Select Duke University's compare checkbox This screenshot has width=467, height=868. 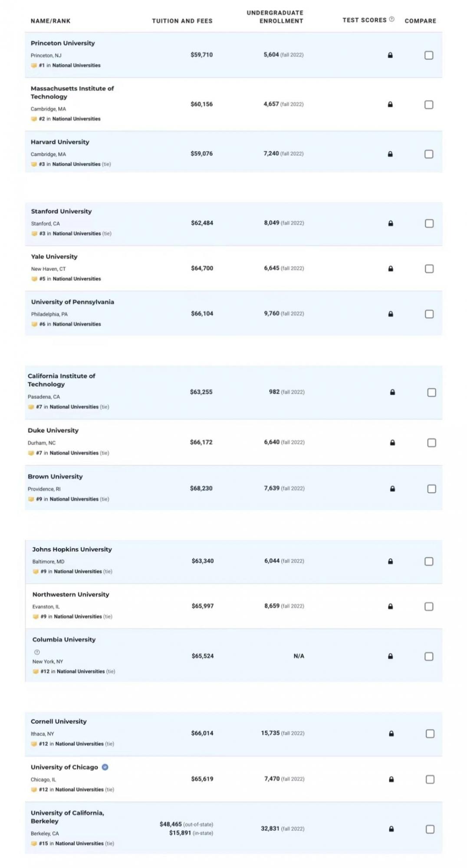[x=431, y=442]
